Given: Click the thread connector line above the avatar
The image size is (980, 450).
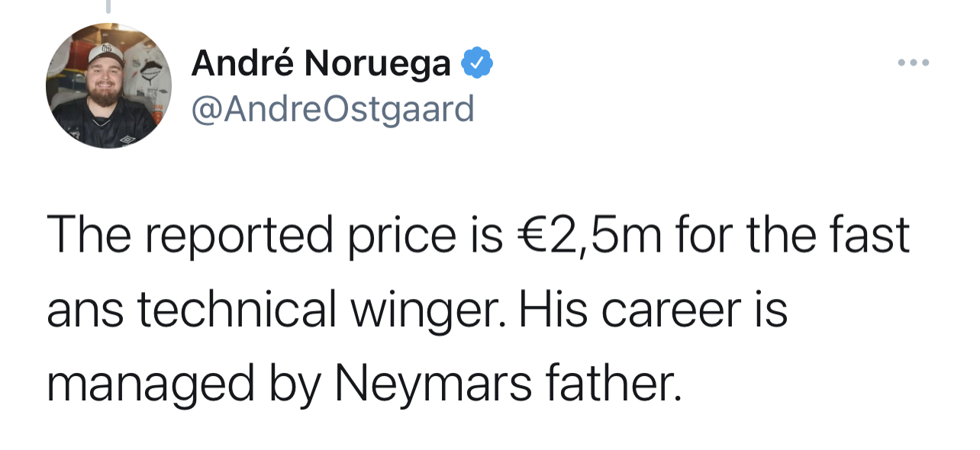Looking at the screenshot, I should coord(108,6).
